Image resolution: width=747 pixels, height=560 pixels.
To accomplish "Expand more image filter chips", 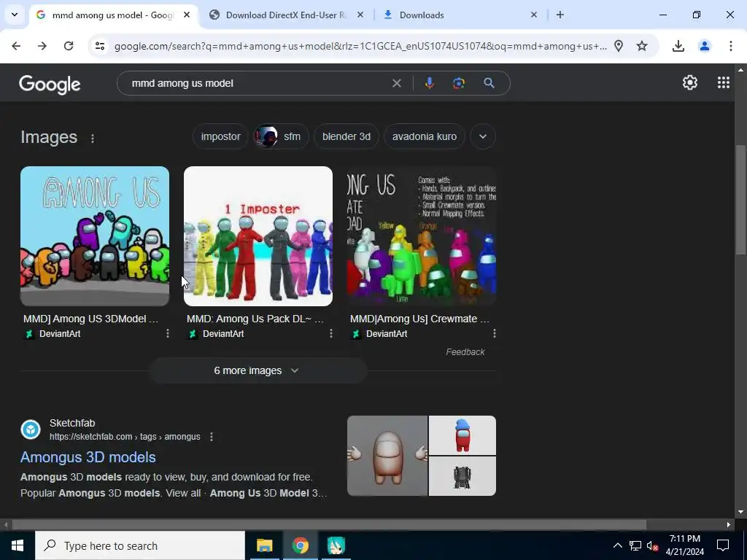I will coord(483,136).
